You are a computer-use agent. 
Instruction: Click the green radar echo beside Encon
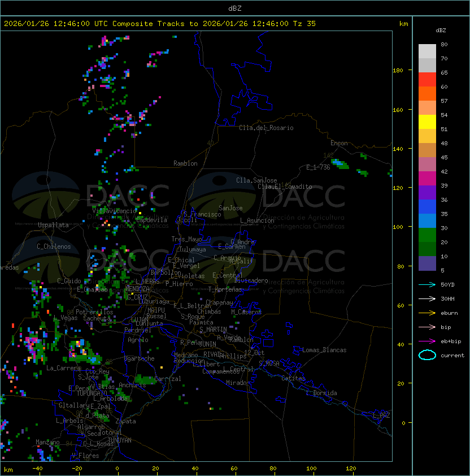[x=340, y=164]
